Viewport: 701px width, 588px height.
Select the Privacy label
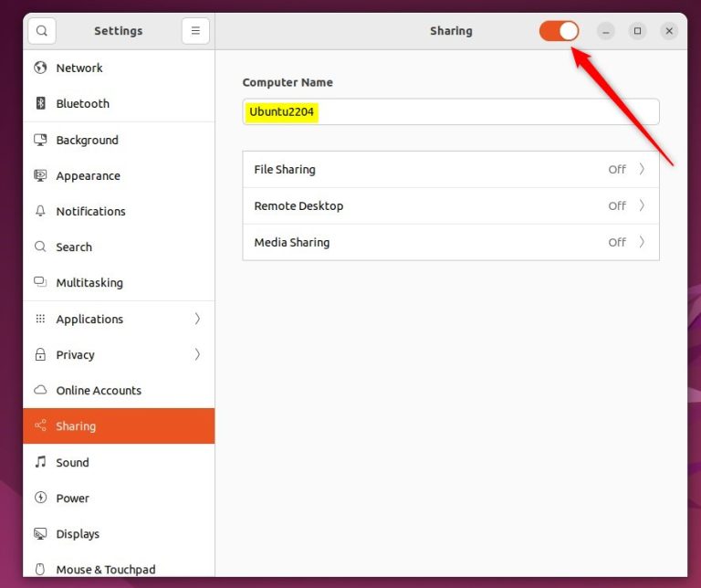pos(75,355)
